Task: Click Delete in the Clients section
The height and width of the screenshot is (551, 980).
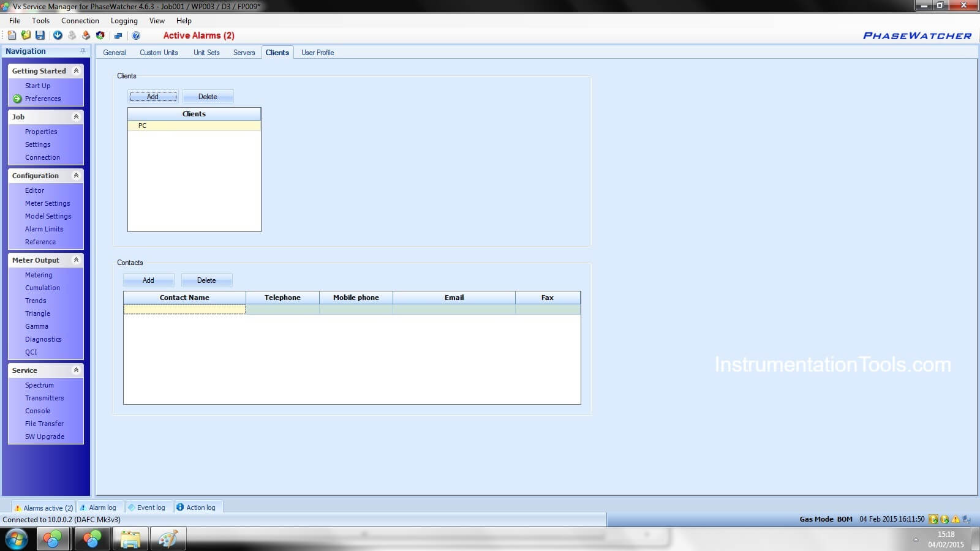Action: click(208, 97)
